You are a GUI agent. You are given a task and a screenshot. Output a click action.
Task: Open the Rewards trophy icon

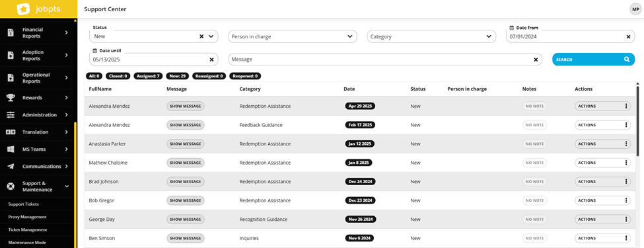(x=11, y=98)
